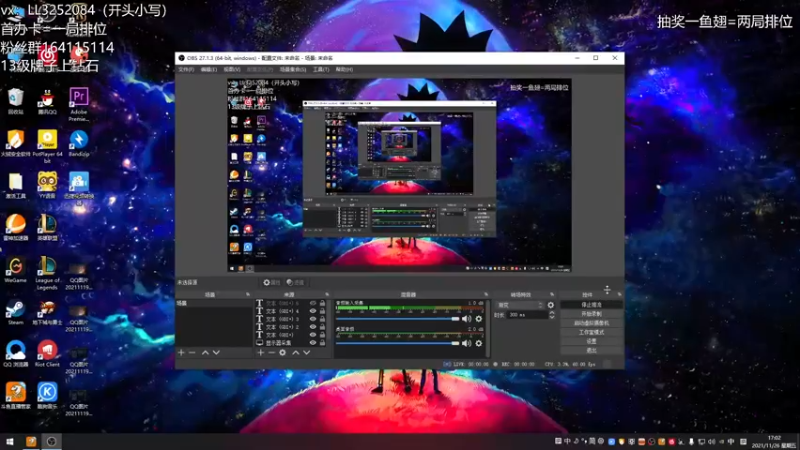Open the Windows Start menu
The height and width of the screenshot is (450, 800).
10,442
